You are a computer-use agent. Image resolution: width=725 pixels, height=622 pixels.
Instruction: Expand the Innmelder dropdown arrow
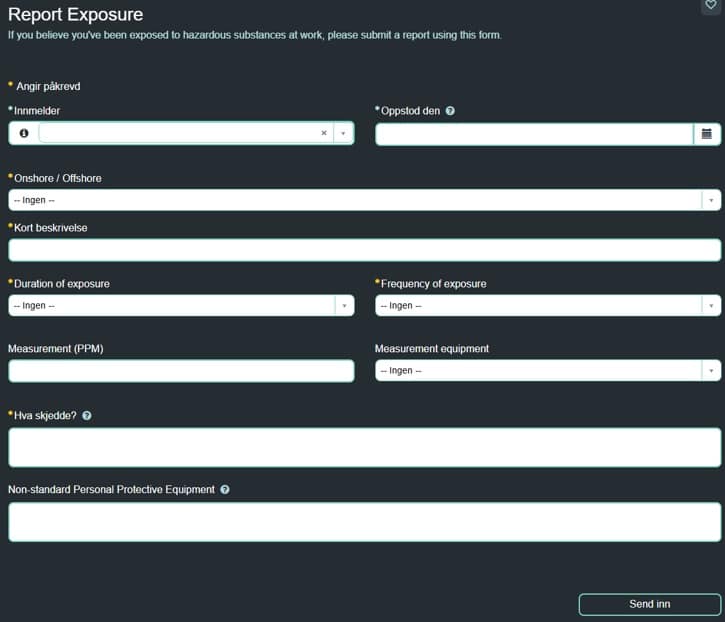343,133
